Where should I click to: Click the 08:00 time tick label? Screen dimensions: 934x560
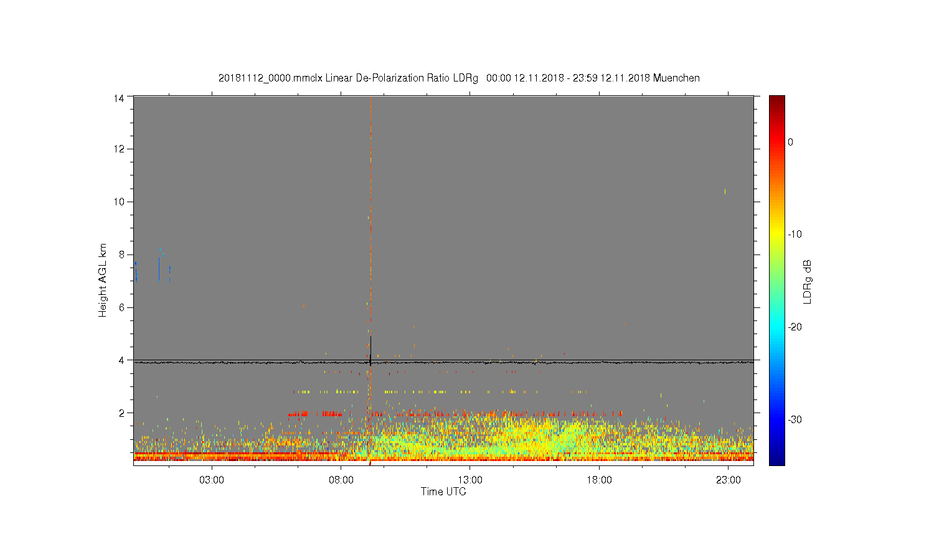coord(341,480)
